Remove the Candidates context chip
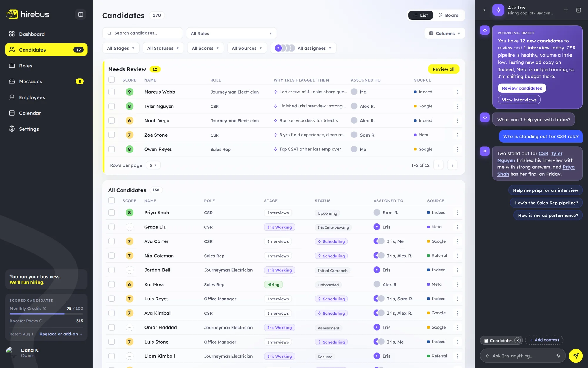The image size is (588, 368). (518, 340)
